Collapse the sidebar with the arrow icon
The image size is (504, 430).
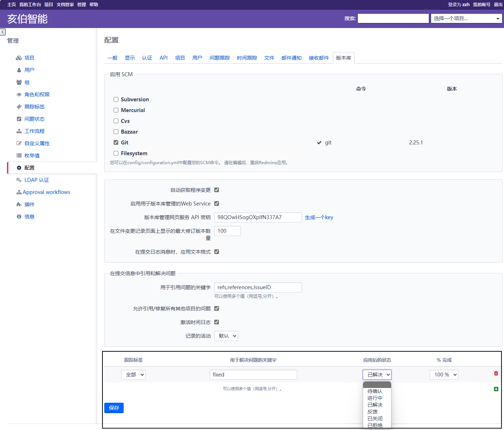coord(3,32)
